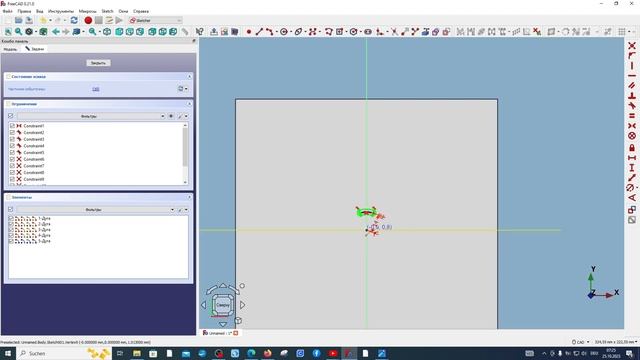This screenshot has width=640, height=360.
Task: Click the fit all content zoom icon
Action: tap(8, 31)
